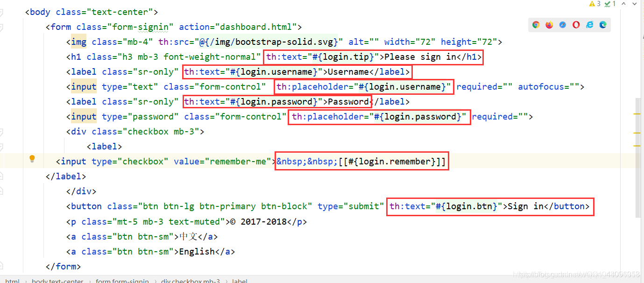Click the yellow warnings indicator showing 3

tap(595, 4)
